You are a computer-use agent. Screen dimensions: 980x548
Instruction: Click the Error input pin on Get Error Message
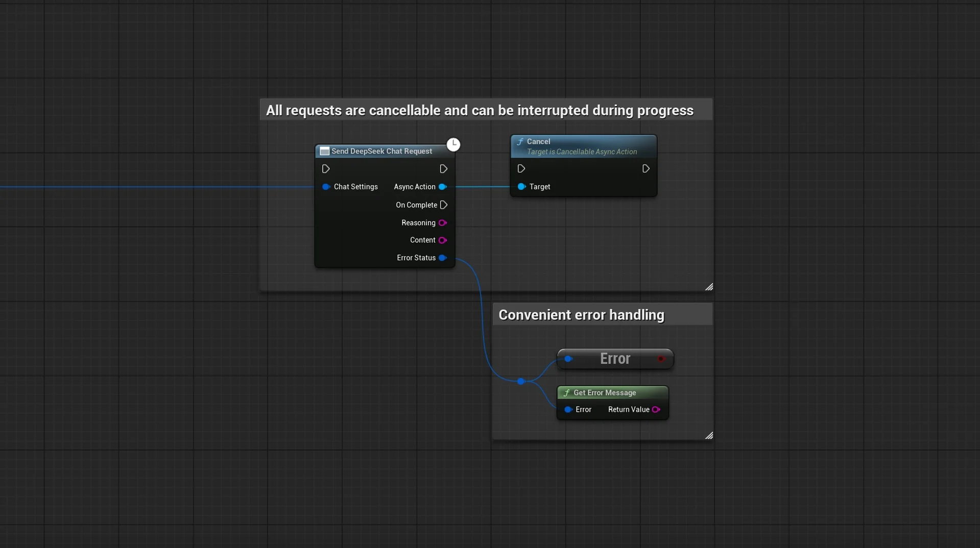(568, 410)
